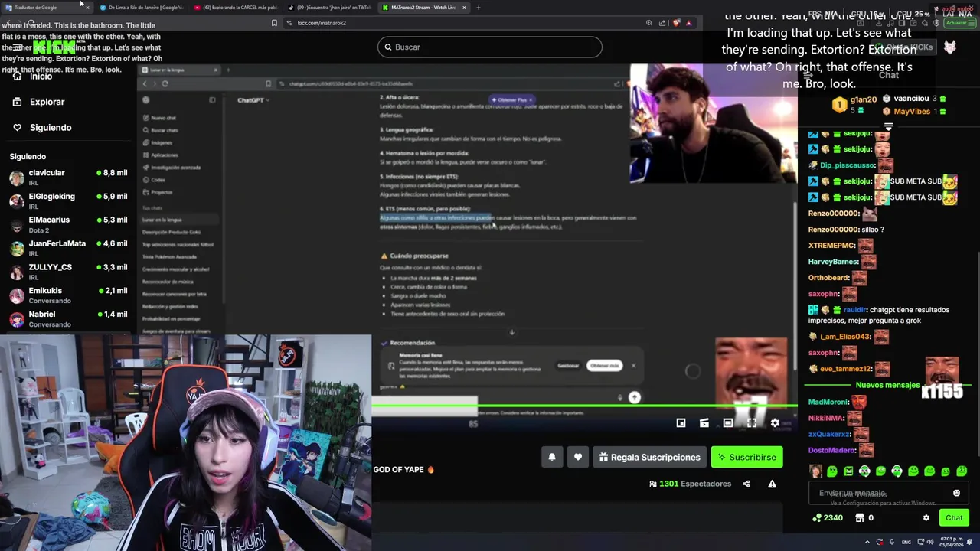The image size is (980, 551).
Task: Toggle theater mode on the video player
Action: pos(728,423)
